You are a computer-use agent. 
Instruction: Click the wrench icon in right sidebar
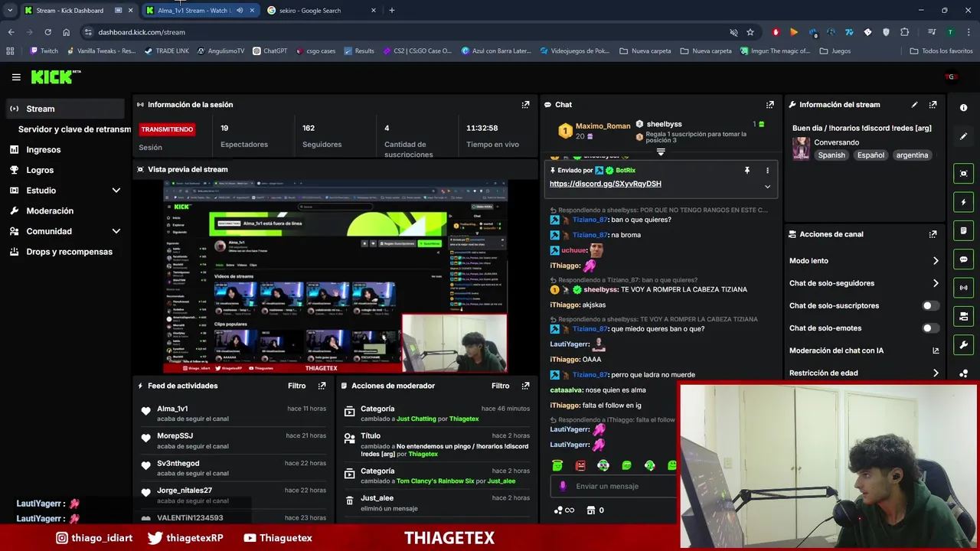point(963,345)
